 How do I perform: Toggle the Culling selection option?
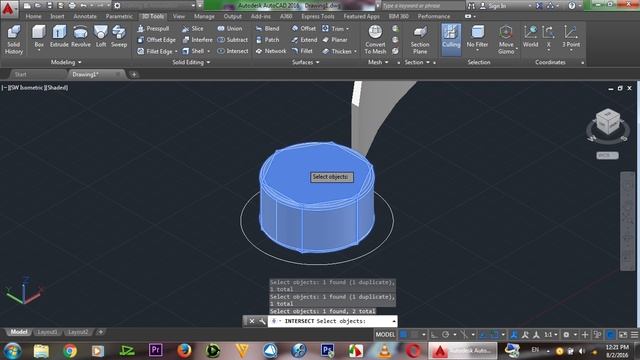[451, 40]
